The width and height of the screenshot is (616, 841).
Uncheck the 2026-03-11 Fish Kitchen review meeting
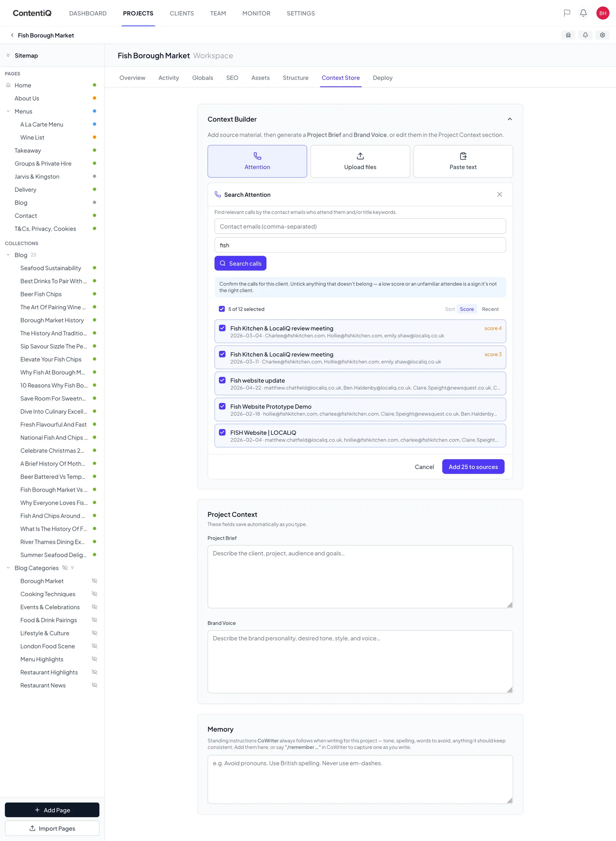(222, 354)
